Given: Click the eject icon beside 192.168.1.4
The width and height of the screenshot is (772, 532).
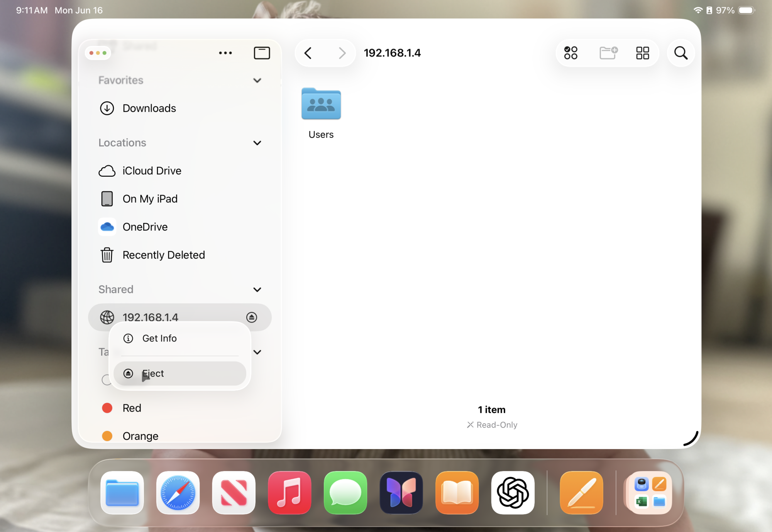Looking at the screenshot, I should coord(252,317).
